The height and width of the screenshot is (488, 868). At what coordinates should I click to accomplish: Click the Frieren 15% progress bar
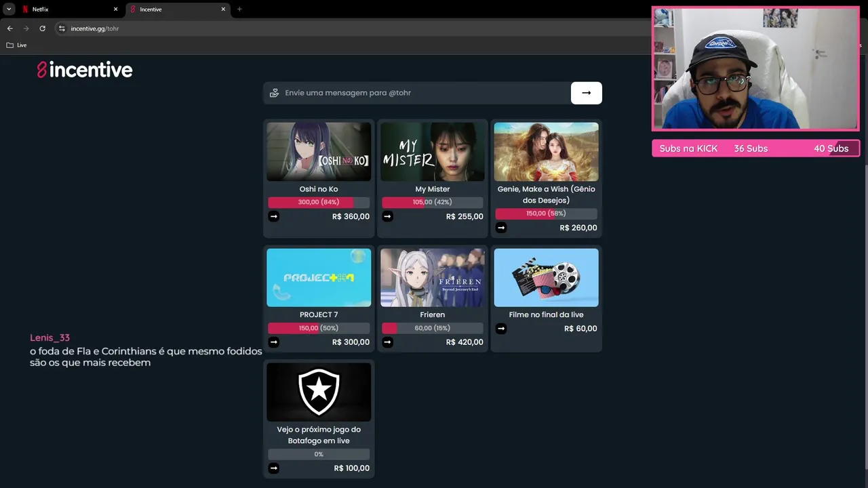(433, 328)
